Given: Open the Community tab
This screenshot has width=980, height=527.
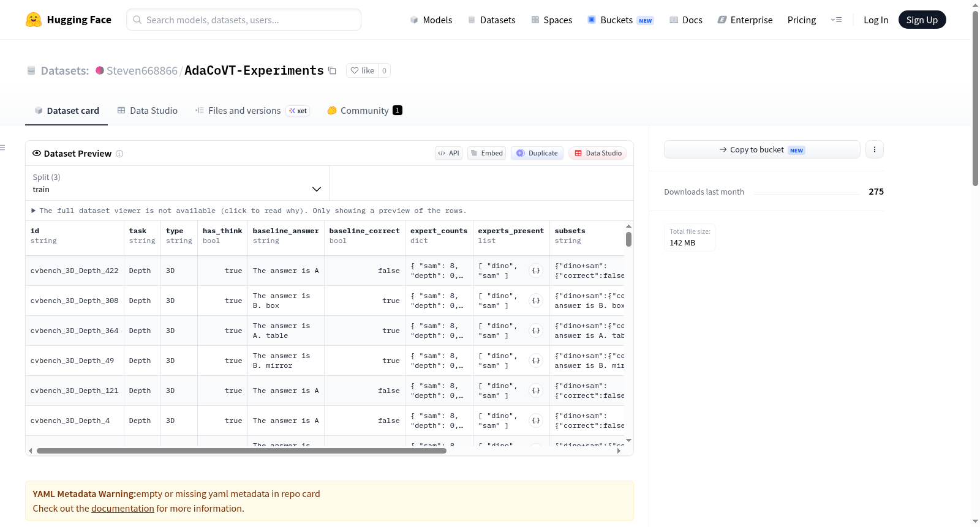Looking at the screenshot, I should (364, 111).
